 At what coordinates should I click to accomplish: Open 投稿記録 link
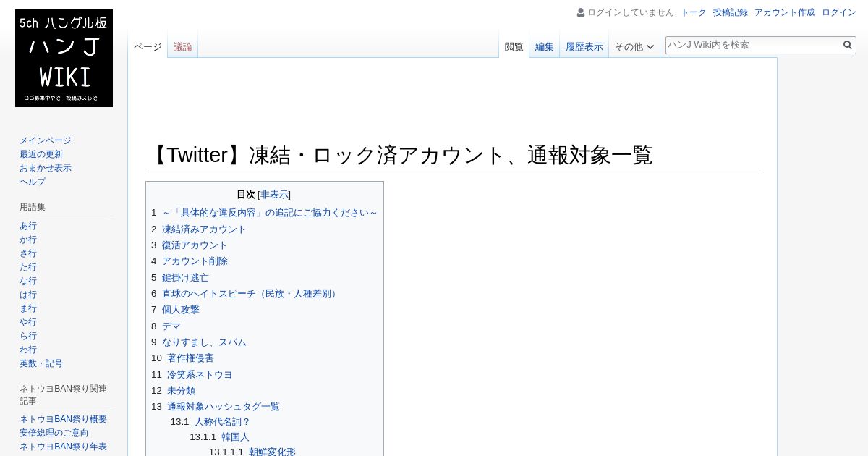(731, 12)
